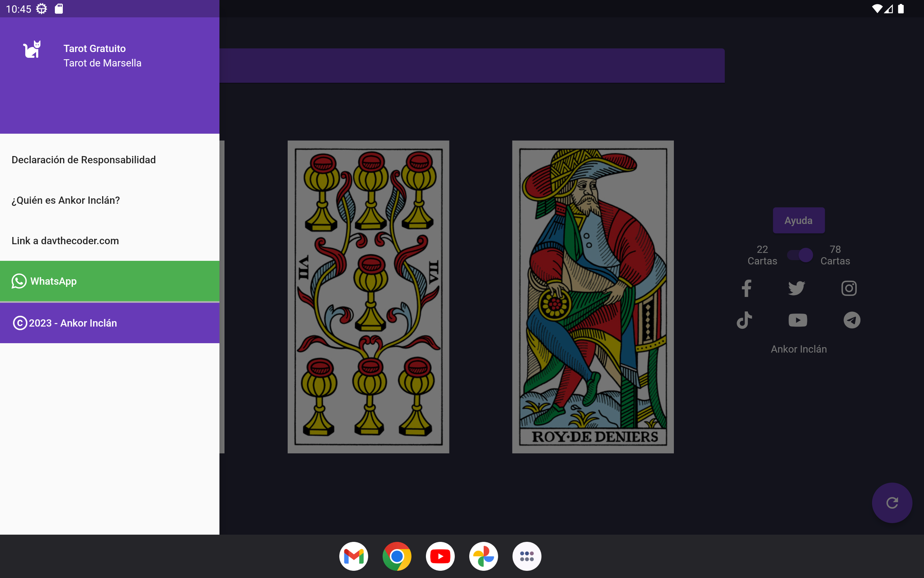The image size is (924, 578).
Task: Click the 10:45 clock
Action: point(18,9)
